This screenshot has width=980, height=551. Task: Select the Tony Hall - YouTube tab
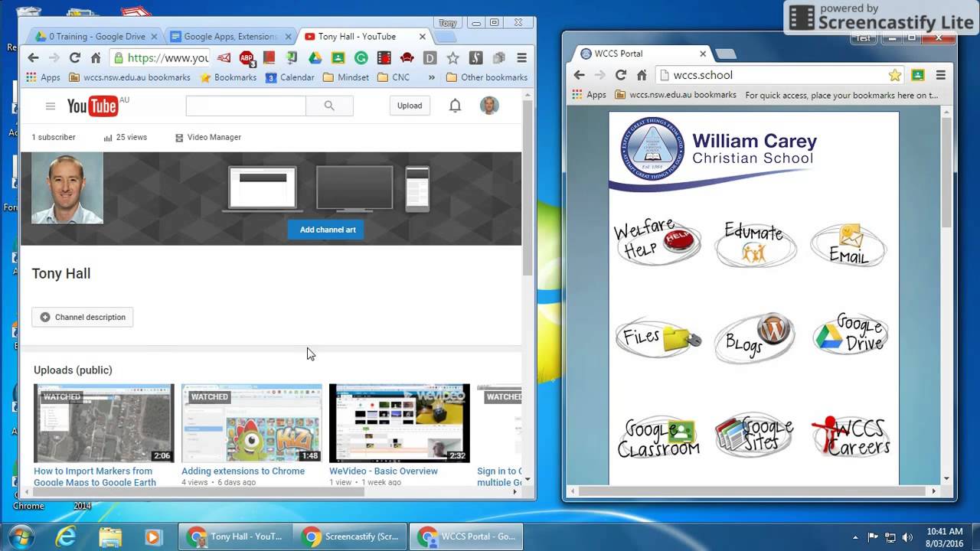click(x=364, y=36)
